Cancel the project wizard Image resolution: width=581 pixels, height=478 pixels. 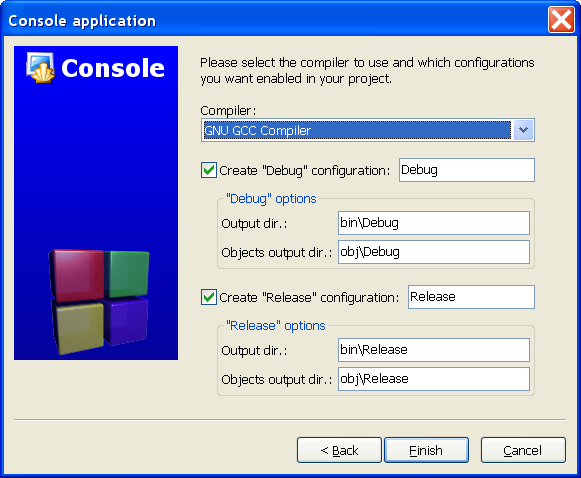pos(523,450)
